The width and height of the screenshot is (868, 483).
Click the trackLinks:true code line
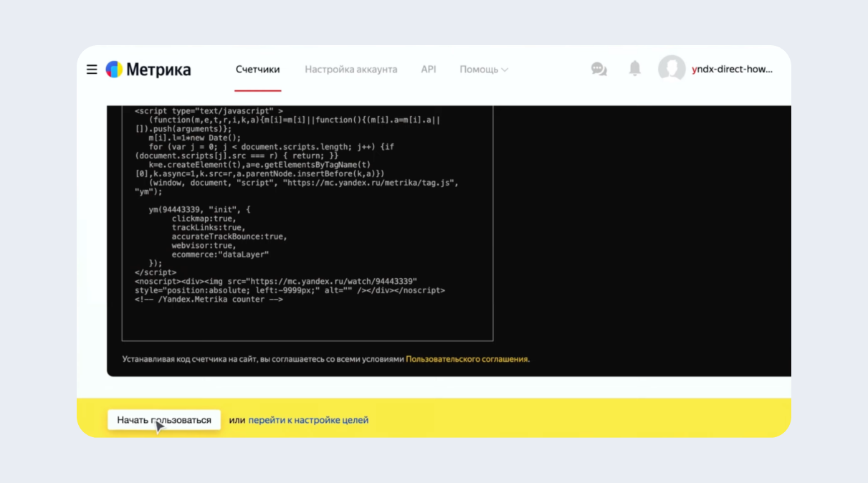click(x=208, y=227)
